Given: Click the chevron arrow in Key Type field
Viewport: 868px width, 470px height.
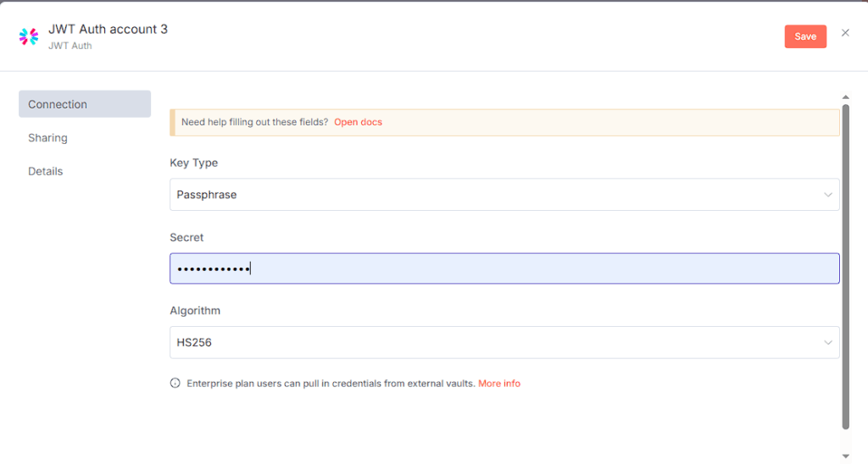Looking at the screenshot, I should click(828, 195).
